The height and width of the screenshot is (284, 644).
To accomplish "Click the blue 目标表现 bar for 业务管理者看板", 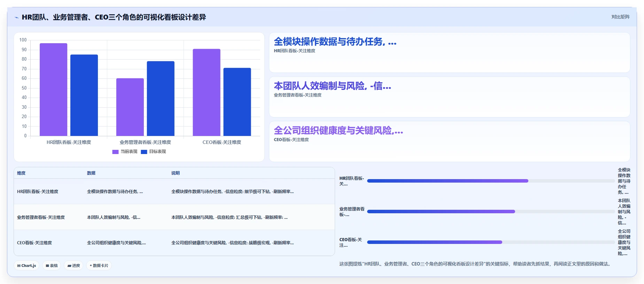I will 161,99.
